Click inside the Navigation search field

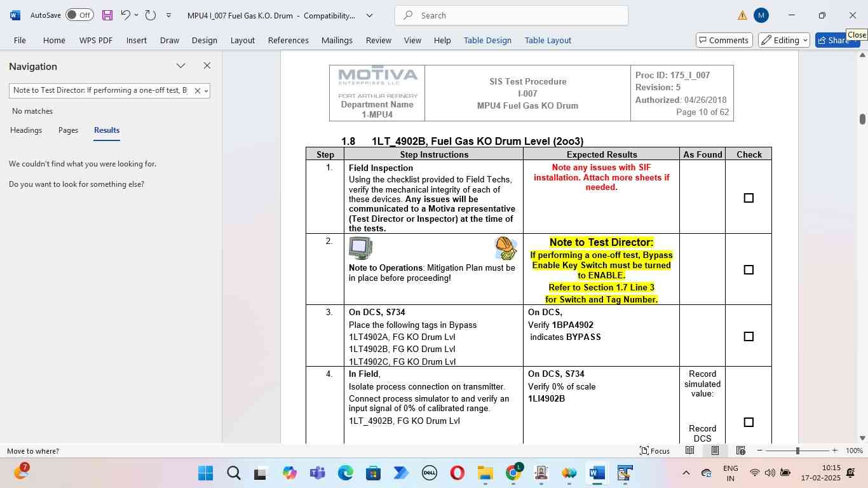100,91
